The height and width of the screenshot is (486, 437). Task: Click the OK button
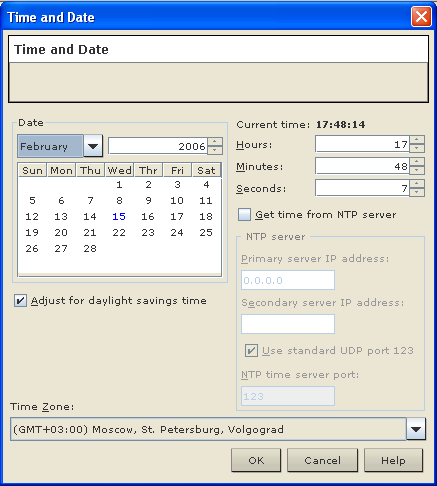click(x=256, y=460)
